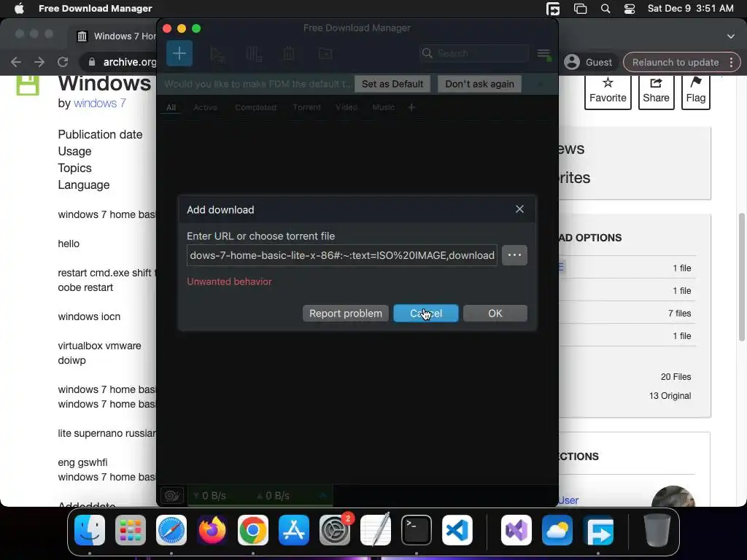
Task: Click the three-dots browse torrent file button
Action: [514, 255]
